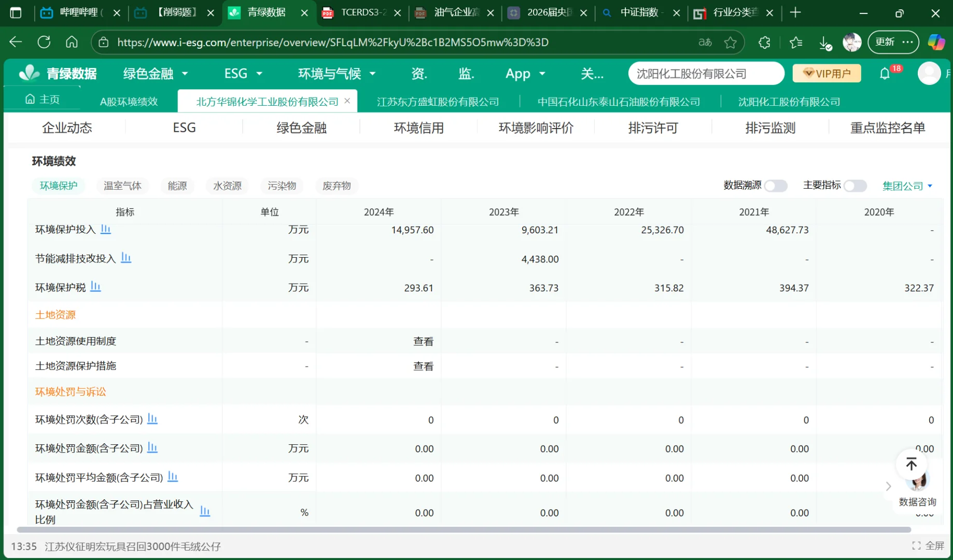This screenshot has width=953, height=560.
Task: Open the 企业动态 section
Action: 67,128
